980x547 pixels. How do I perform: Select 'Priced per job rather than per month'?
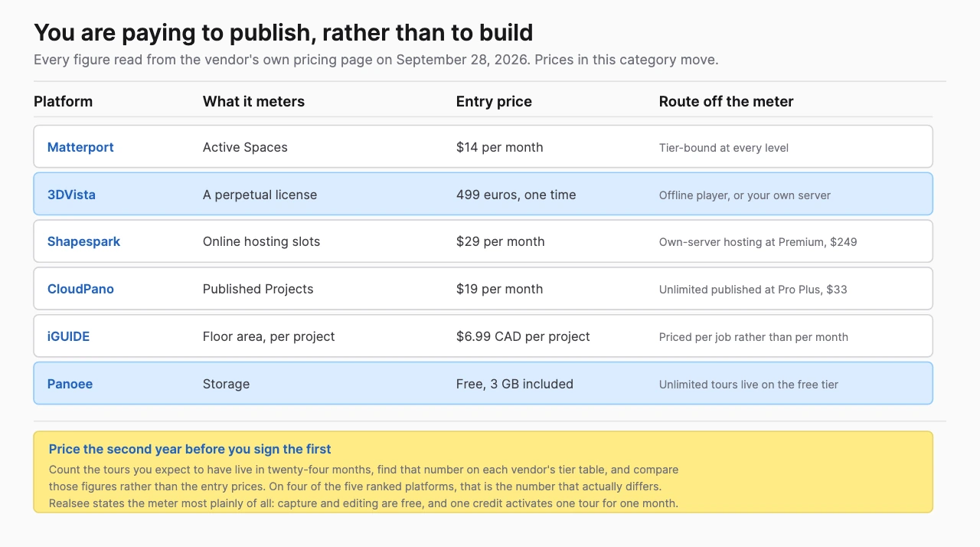(x=753, y=337)
